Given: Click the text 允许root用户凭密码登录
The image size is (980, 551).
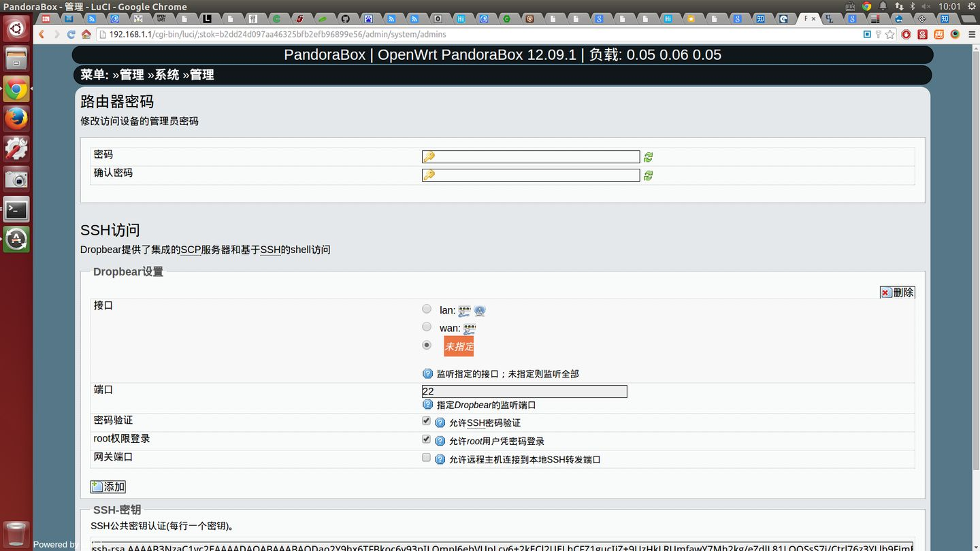Looking at the screenshot, I should [497, 441].
